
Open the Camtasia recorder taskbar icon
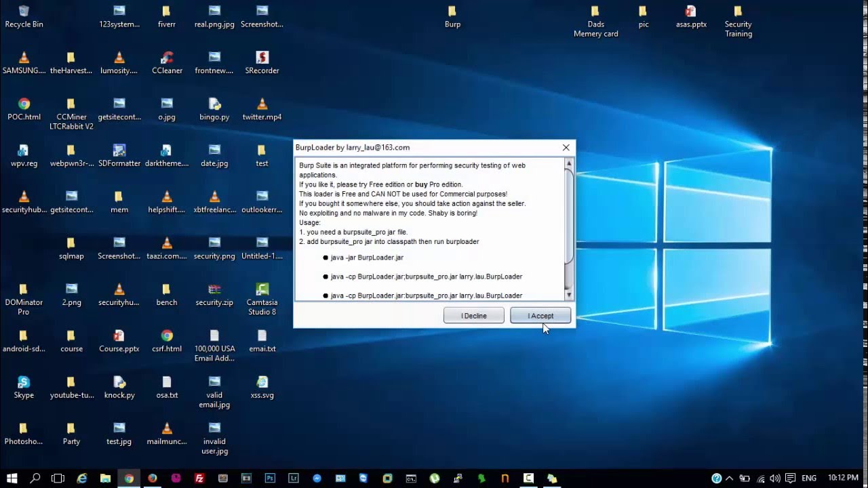[528, 478]
